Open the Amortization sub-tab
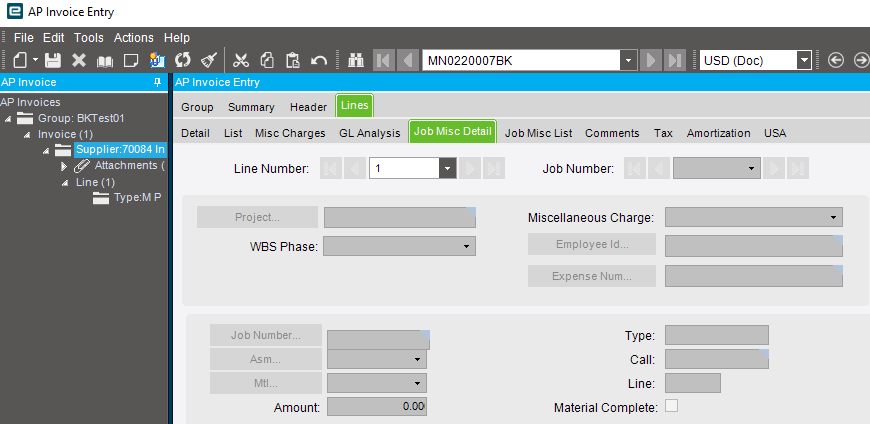The image size is (870, 424). [719, 133]
